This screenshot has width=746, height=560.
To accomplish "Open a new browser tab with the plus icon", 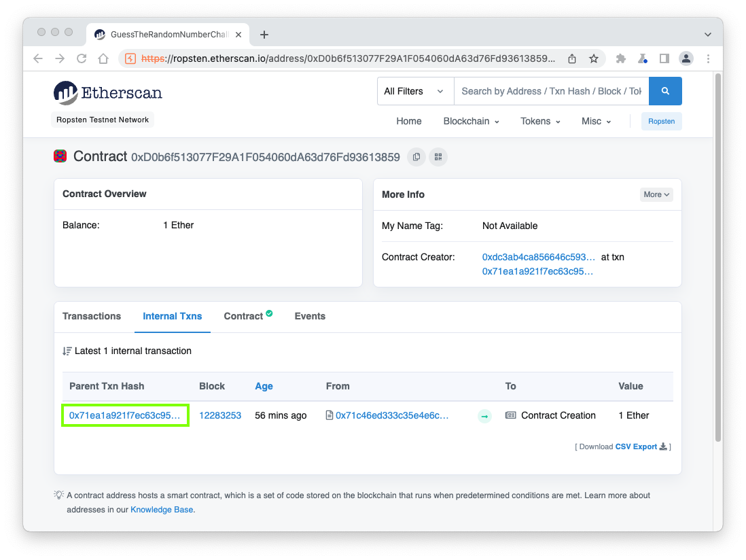I will coord(264,34).
